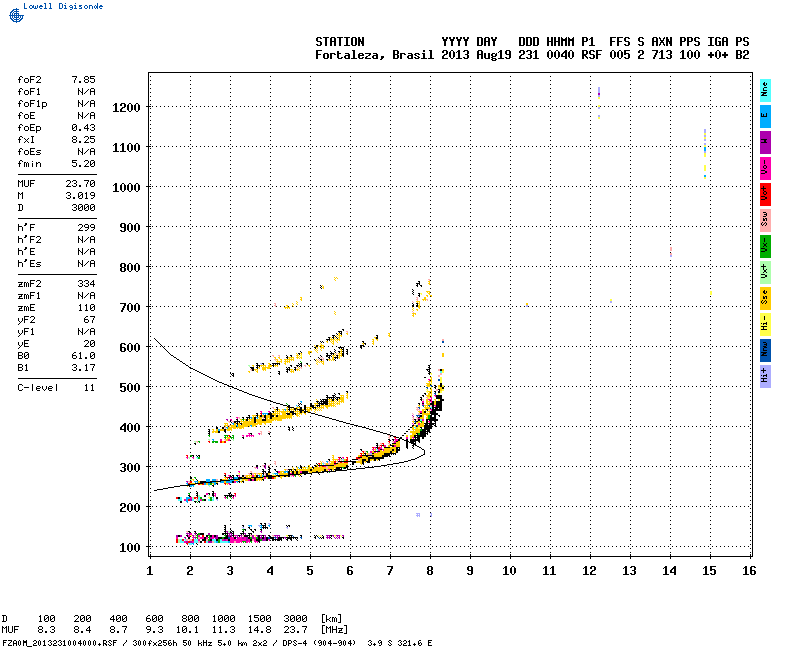Image resolution: width=800 pixels, height=650 pixels.
Task: Click the D table value 1500
Action: pos(260,618)
